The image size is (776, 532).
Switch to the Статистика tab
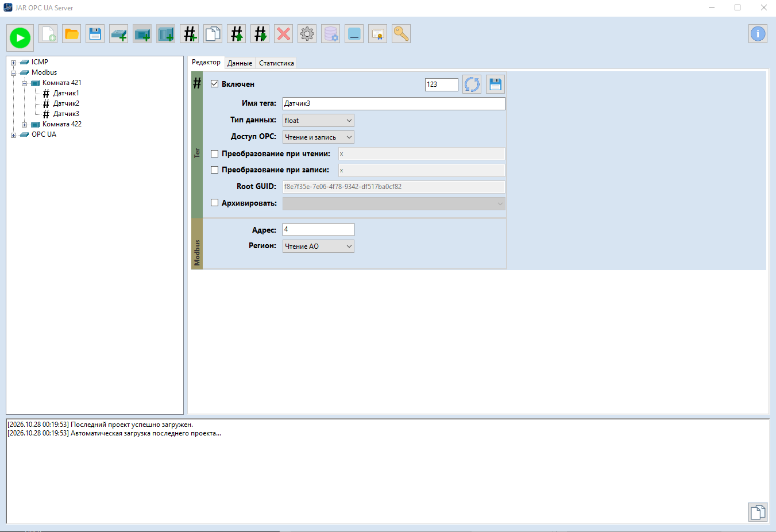[276, 63]
